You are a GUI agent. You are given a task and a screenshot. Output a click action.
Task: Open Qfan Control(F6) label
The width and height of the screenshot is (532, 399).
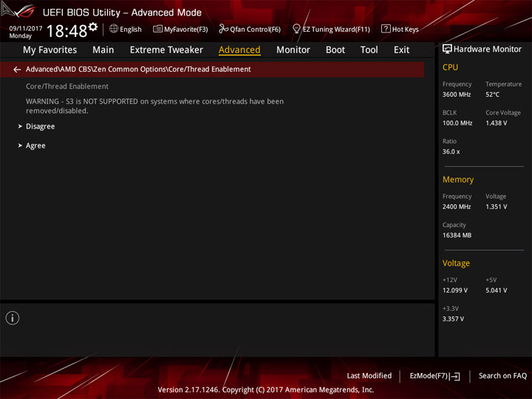click(255, 30)
